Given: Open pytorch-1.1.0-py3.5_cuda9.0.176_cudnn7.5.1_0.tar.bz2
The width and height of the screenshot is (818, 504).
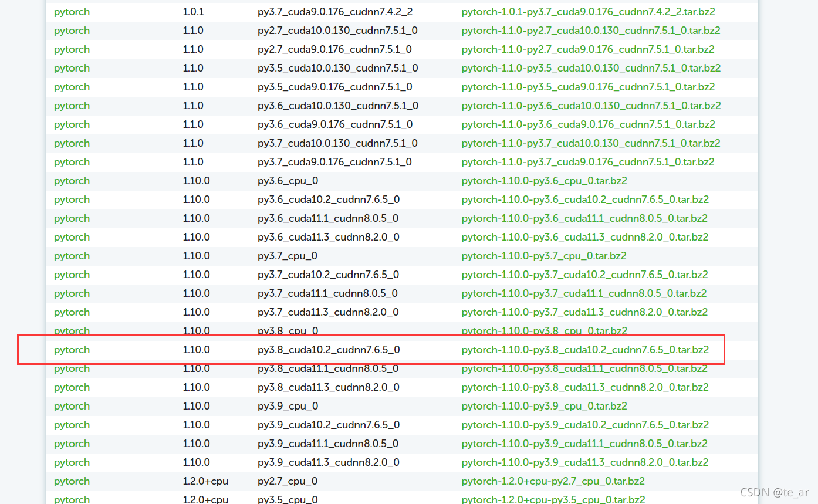Looking at the screenshot, I should (x=588, y=87).
